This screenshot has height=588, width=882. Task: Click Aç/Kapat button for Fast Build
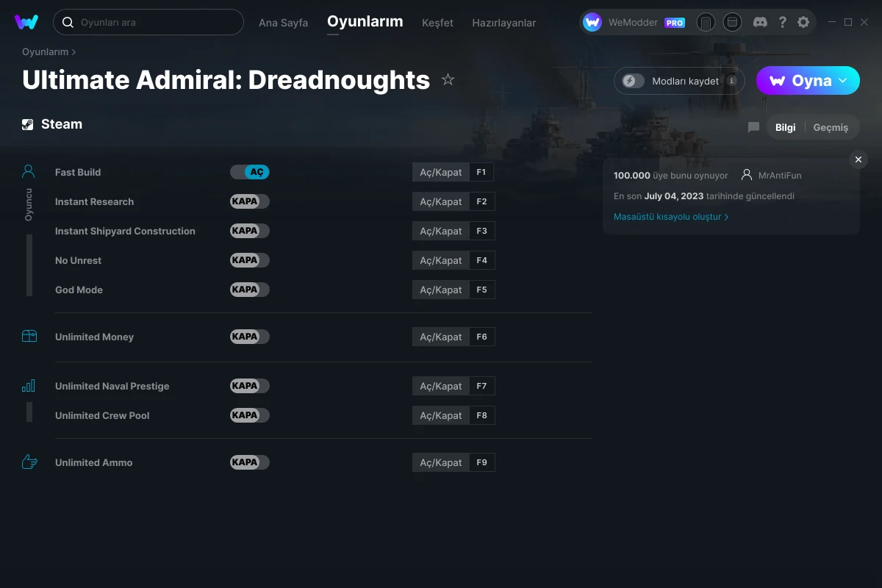(x=441, y=172)
